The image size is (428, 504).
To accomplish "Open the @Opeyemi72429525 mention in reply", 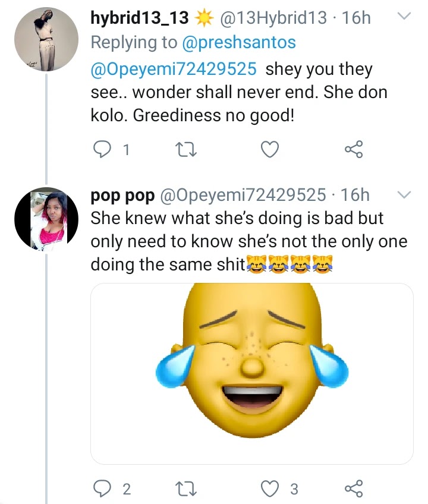I will pyautogui.click(x=174, y=69).
